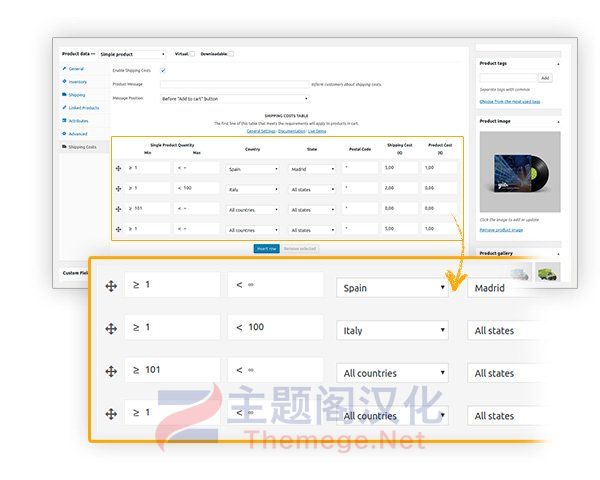Viewport: 600px width, 480px height.
Task: Open the Spain country dropdown in small table
Action: [253, 169]
